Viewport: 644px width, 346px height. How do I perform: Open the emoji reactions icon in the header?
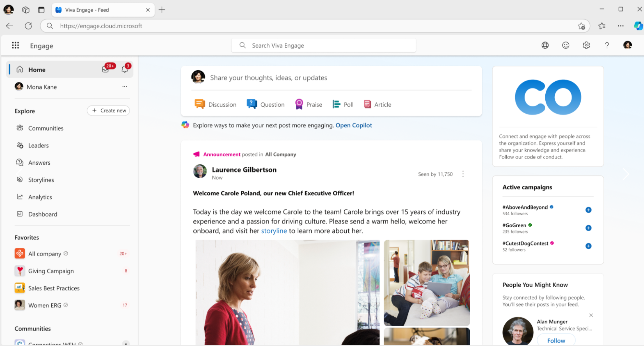(565, 45)
